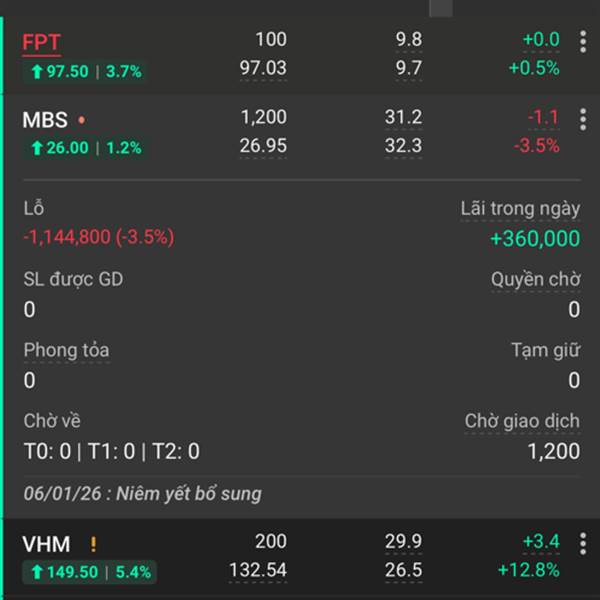Tap the red dot indicator beside MBS
Viewport: 600px width, 600px height.
81,121
